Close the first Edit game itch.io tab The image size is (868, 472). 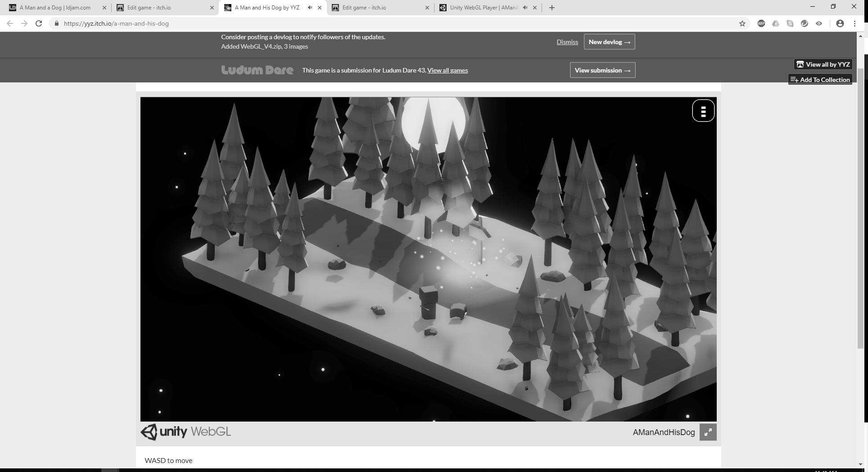coord(212,8)
